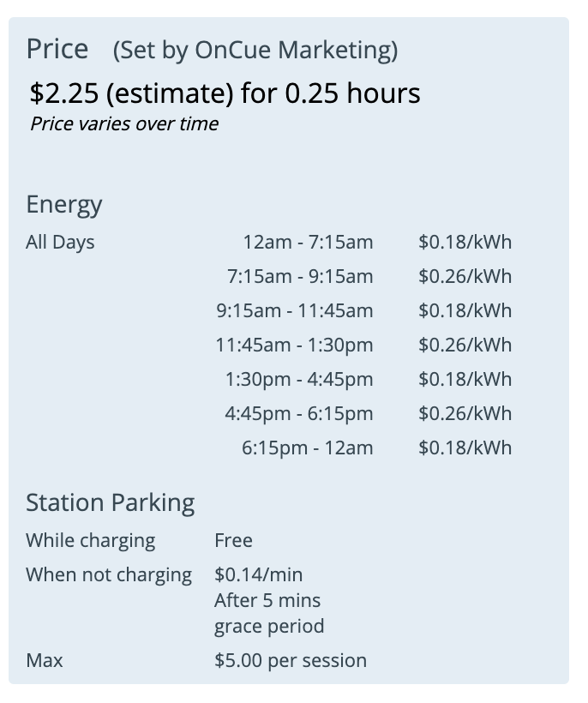Image resolution: width=588 pixels, height=703 pixels.
Task: Click the $2.25 estimate price line
Action: 225,93
